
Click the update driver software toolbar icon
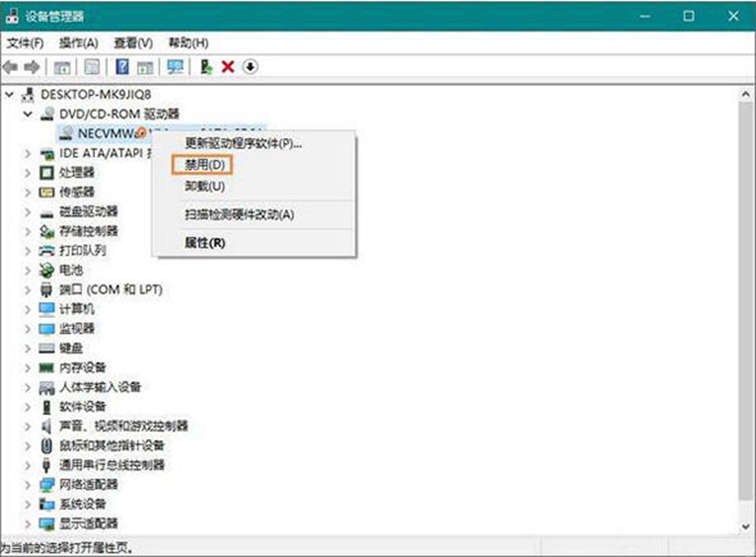[x=207, y=67]
